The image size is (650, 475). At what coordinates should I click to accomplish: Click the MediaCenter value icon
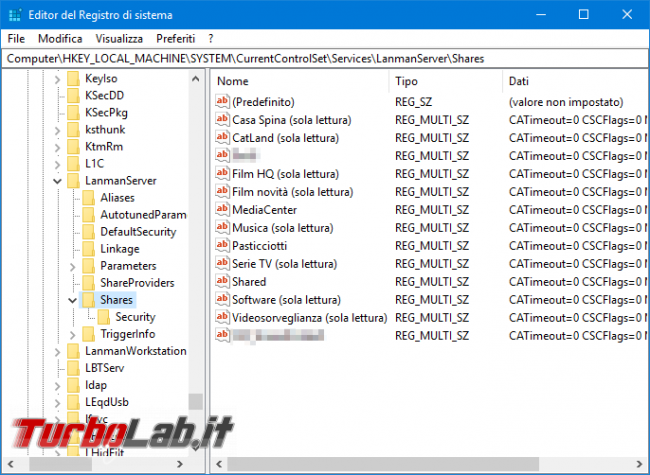tap(222, 210)
